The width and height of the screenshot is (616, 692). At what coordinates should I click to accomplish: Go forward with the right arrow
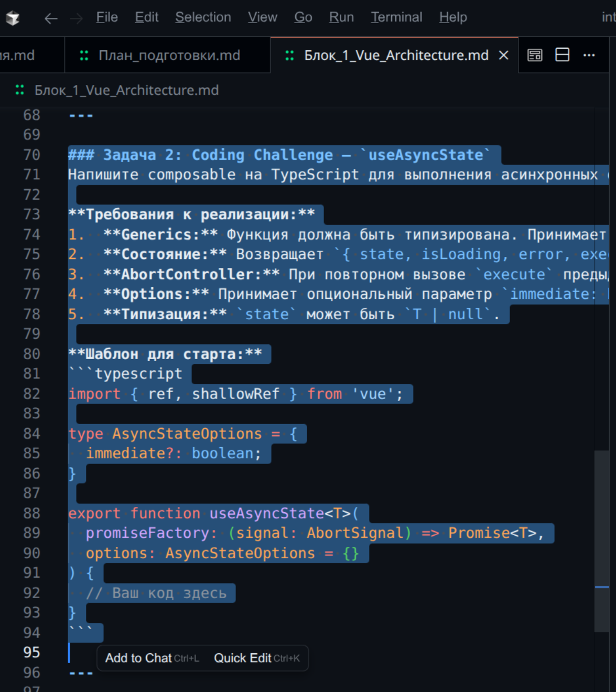tap(77, 18)
